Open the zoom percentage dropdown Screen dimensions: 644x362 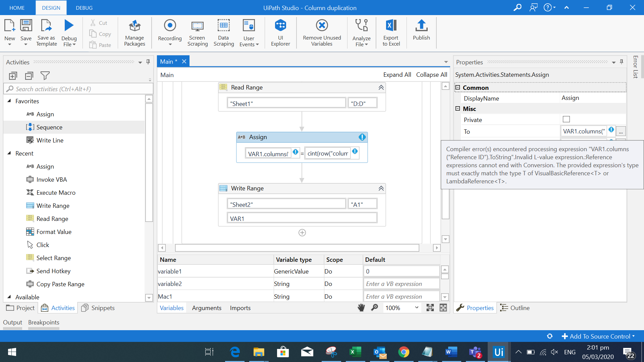tap(417, 308)
